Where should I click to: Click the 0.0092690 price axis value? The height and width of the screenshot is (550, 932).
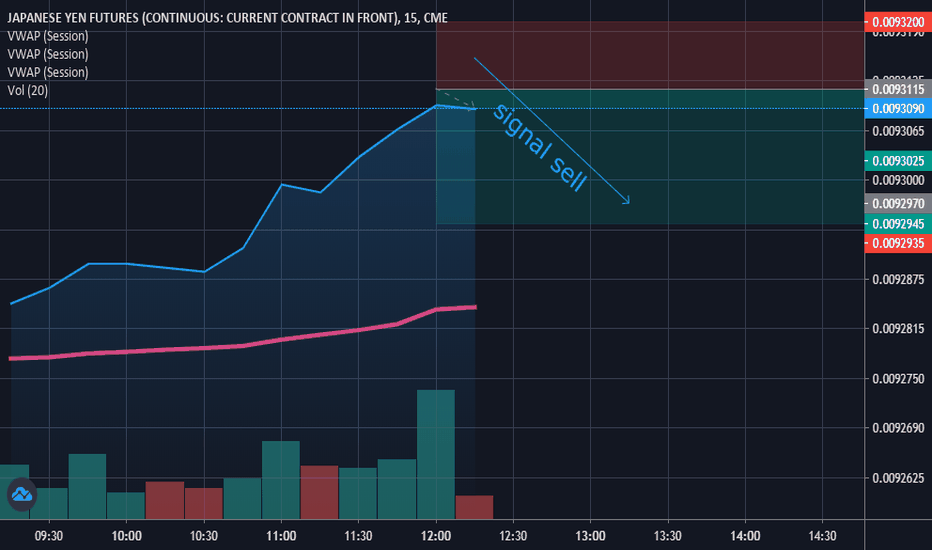click(x=898, y=428)
